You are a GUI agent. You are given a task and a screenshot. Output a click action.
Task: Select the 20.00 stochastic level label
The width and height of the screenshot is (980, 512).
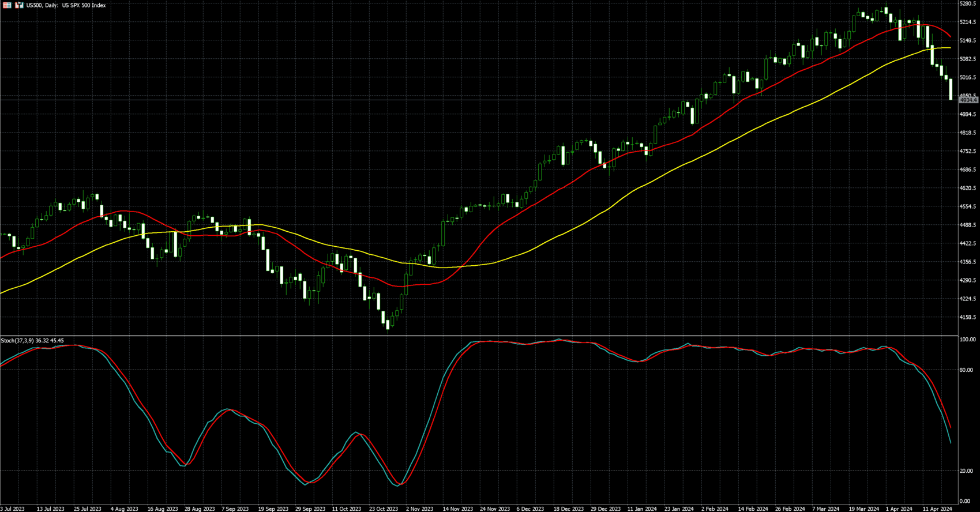pyautogui.click(x=966, y=471)
